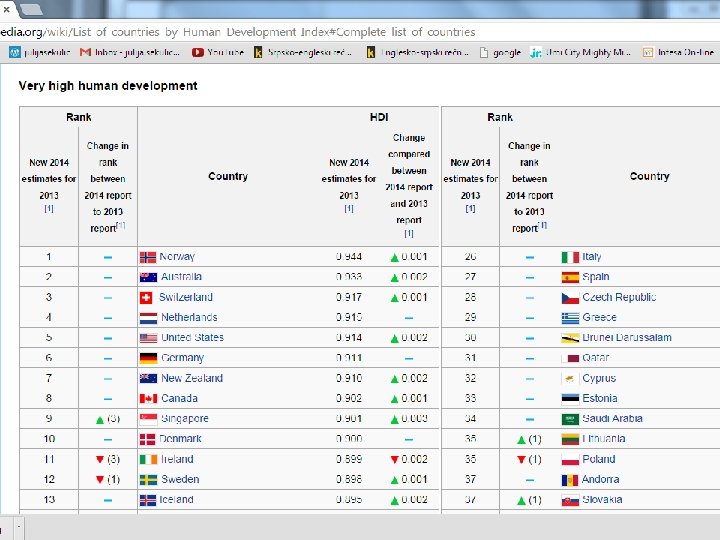
Task: Click the Italy flag icon
Action: [x=570, y=257]
